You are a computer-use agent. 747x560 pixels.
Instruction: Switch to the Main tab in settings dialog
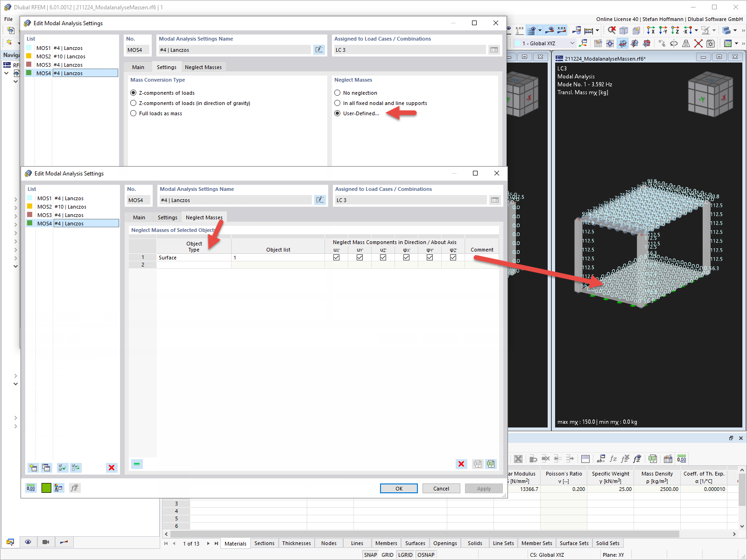coord(139,217)
